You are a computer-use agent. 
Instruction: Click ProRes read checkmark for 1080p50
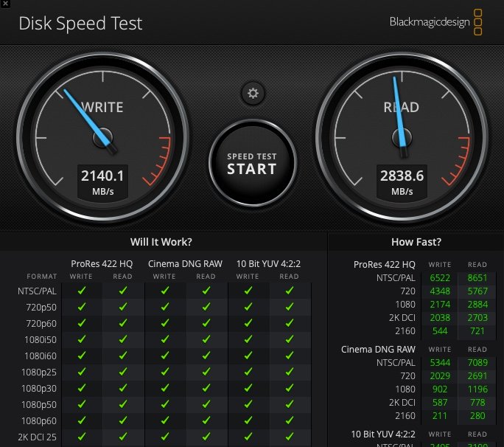point(123,404)
